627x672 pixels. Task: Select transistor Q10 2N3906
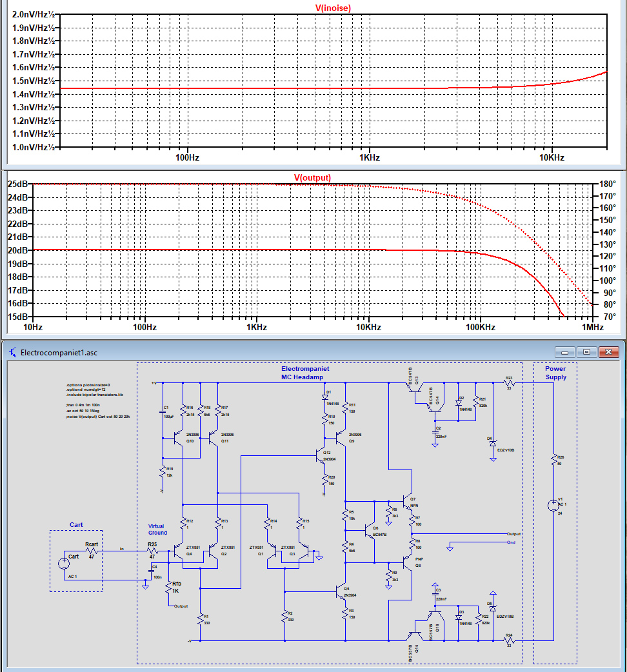[x=179, y=438]
